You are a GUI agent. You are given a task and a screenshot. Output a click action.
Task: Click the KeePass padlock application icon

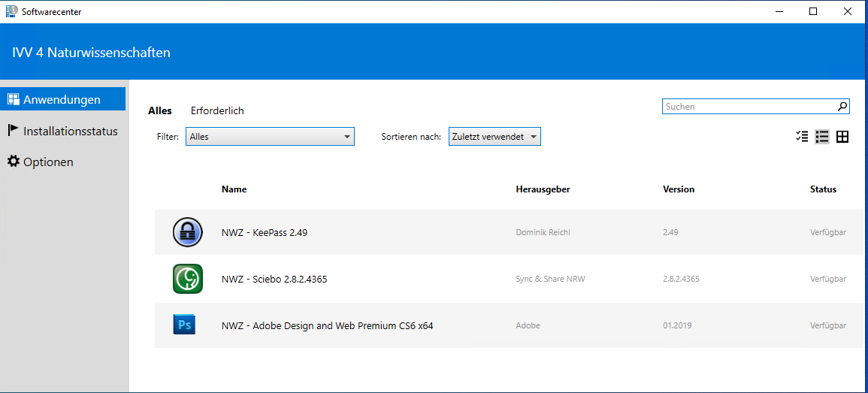187,232
